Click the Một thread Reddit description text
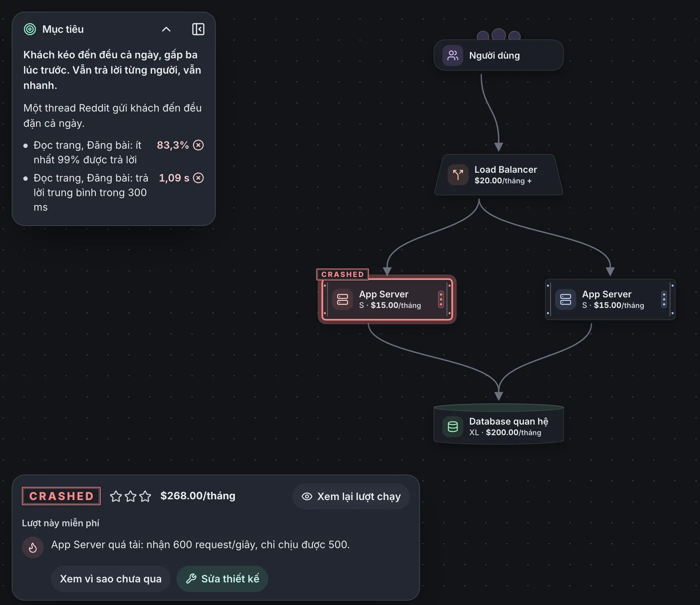 112,115
